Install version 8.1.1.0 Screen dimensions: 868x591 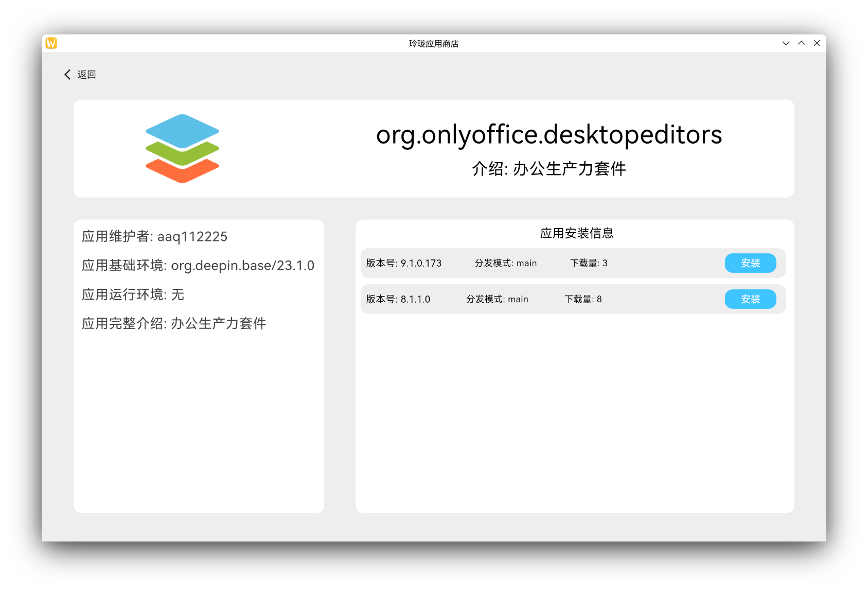tap(750, 299)
